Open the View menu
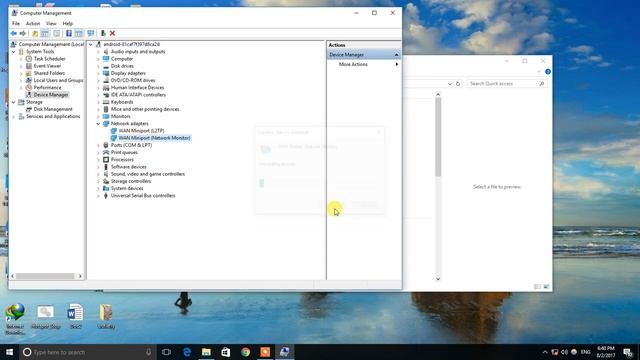The height and width of the screenshot is (360, 640). click(x=51, y=24)
